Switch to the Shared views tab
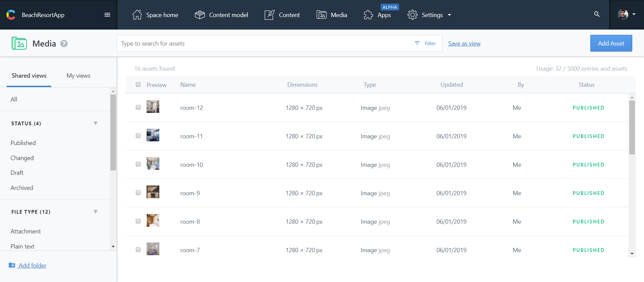The height and width of the screenshot is (282, 644). (x=29, y=76)
